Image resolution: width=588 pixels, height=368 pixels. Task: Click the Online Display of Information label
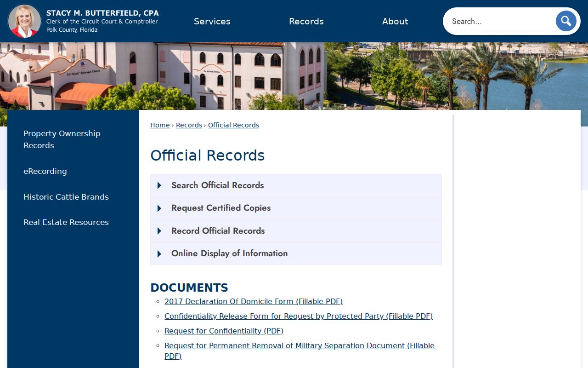click(x=230, y=253)
